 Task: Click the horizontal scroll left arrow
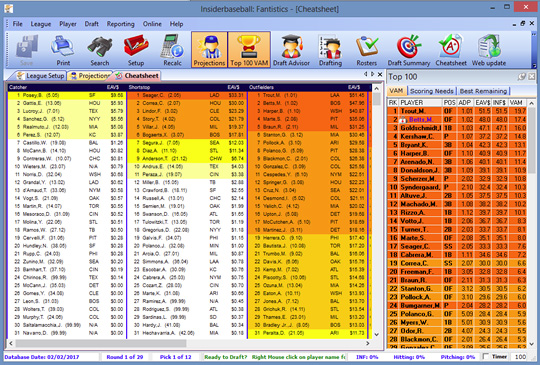click(x=11, y=343)
